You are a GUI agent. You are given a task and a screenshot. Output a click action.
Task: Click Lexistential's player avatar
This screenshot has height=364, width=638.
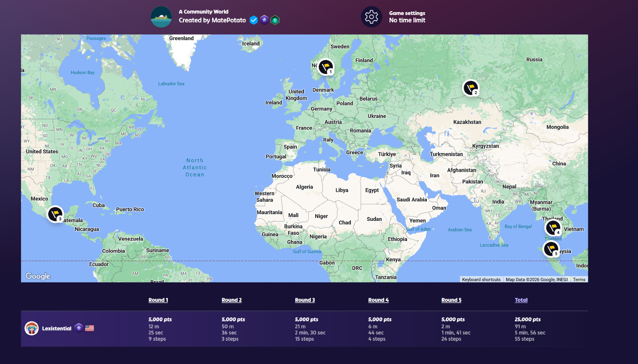coord(32,328)
